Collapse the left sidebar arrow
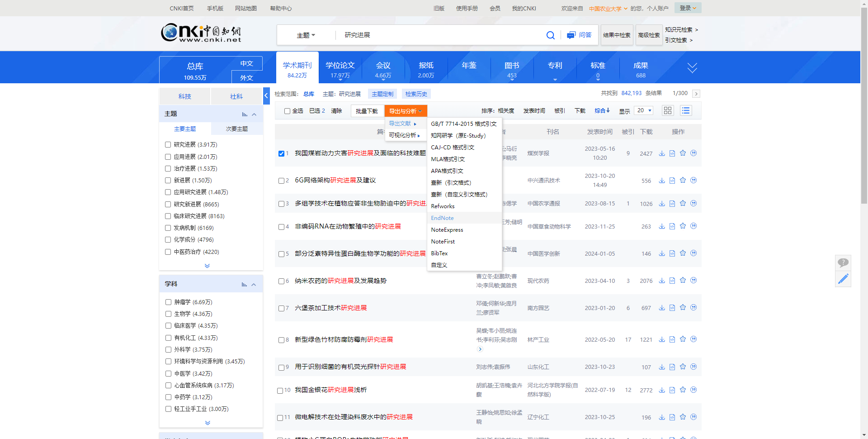Screen dimensions: 868x439 tap(266, 95)
